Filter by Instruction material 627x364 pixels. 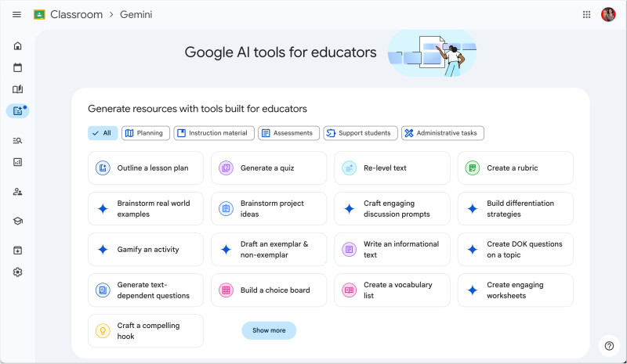point(214,133)
